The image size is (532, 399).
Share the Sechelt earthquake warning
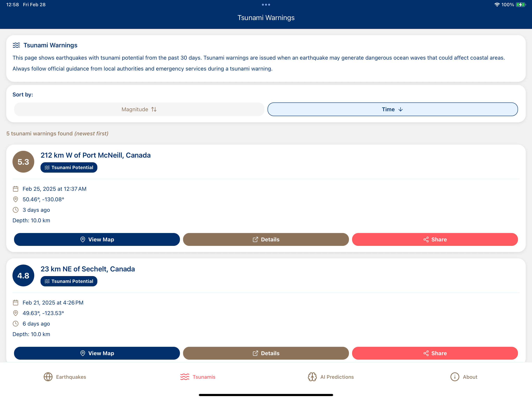point(435,353)
